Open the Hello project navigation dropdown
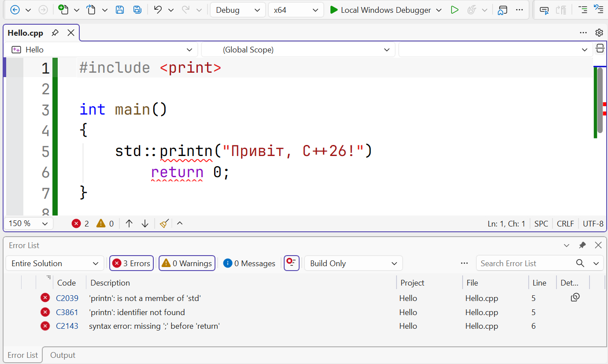Screen dimensions: 608x364 pos(102,50)
